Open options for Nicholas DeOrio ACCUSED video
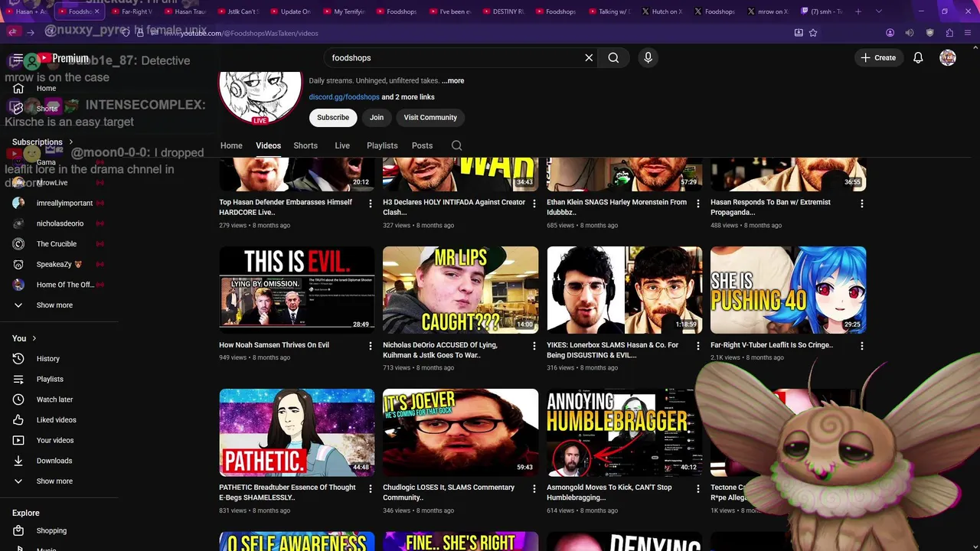The width and height of the screenshot is (980, 551). tap(534, 346)
